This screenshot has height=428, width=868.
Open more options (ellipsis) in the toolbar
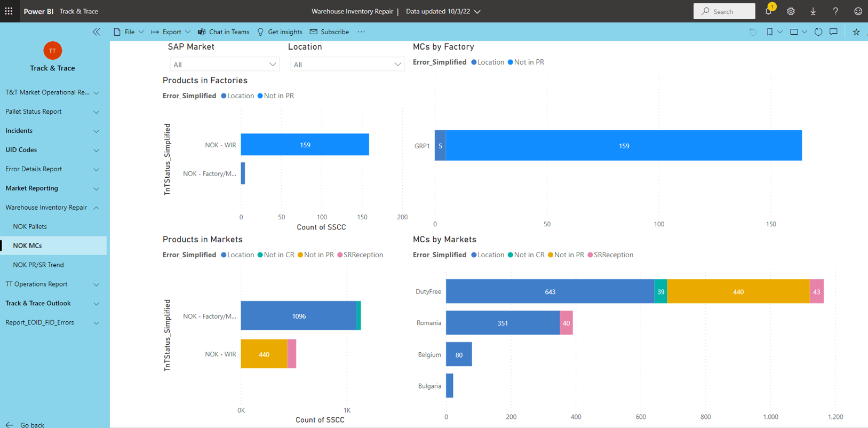(x=361, y=32)
